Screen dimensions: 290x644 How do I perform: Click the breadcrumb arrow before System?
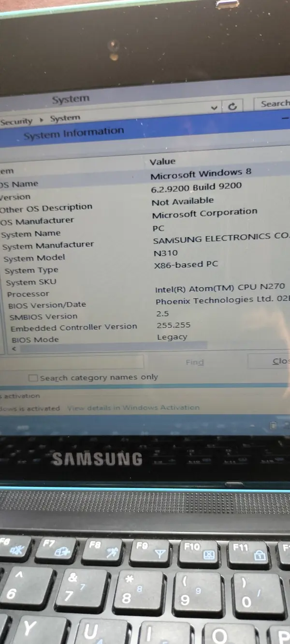42,119
